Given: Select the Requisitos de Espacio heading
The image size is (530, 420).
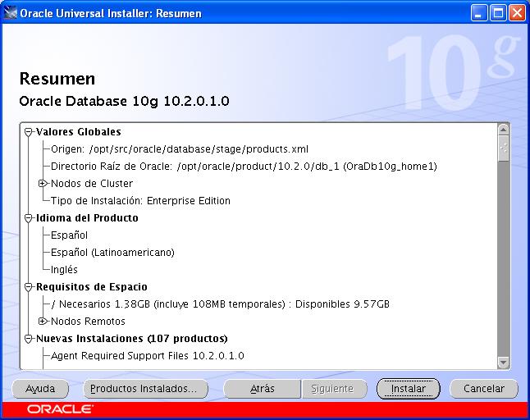Looking at the screenshot, I should point(92,287).
